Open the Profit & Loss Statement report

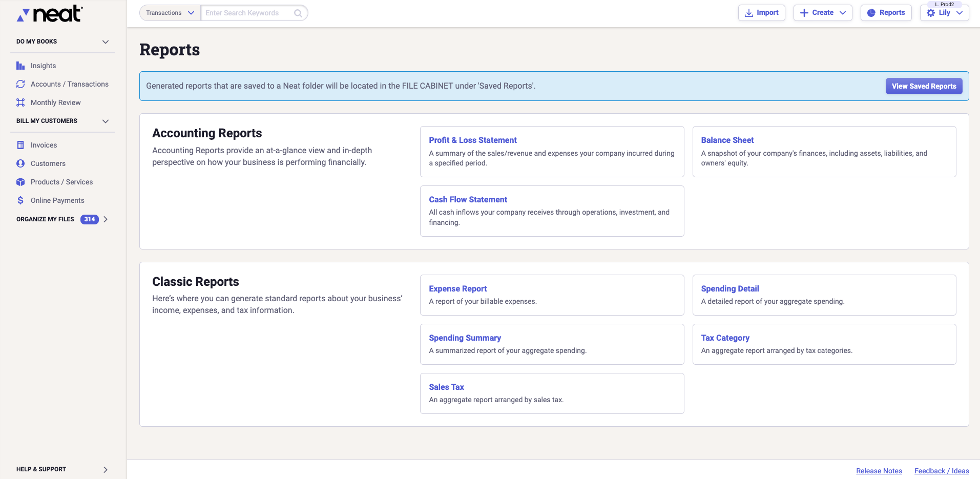click(472, 140)
